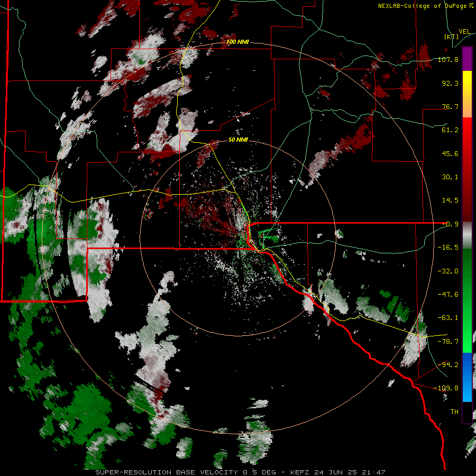Click the 14.5 velocity scale value
This screenshot has height=476, width=476.
pos(450,200)
